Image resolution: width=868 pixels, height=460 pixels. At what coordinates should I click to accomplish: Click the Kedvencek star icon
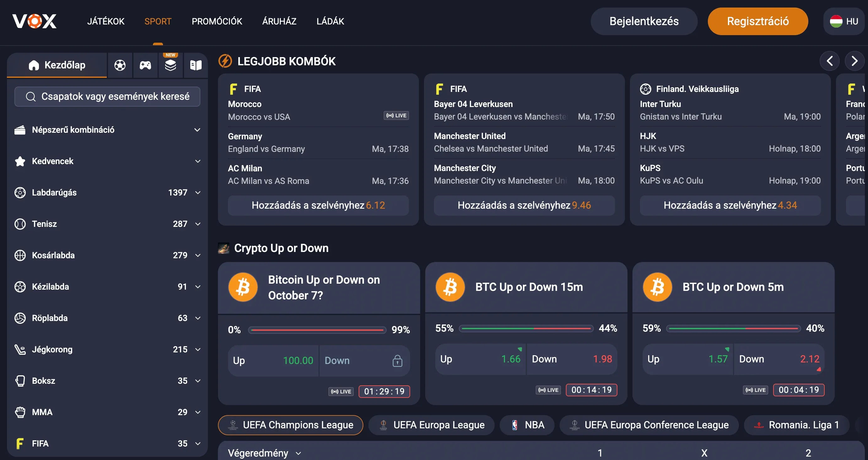20,161
